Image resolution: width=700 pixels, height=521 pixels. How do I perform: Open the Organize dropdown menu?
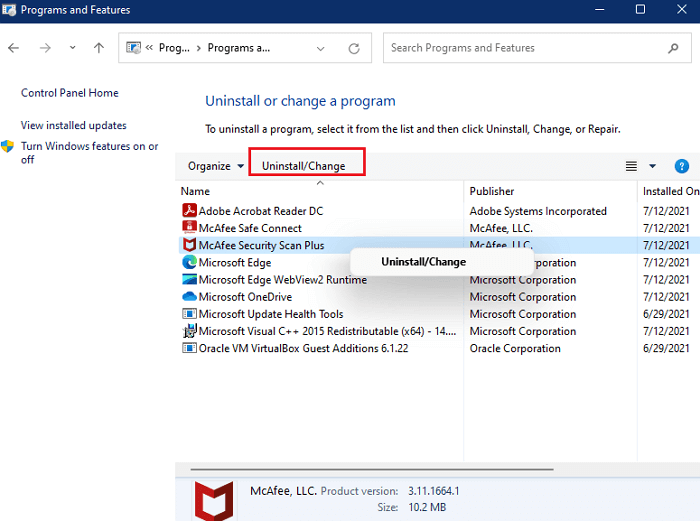[x=216, y=166]
